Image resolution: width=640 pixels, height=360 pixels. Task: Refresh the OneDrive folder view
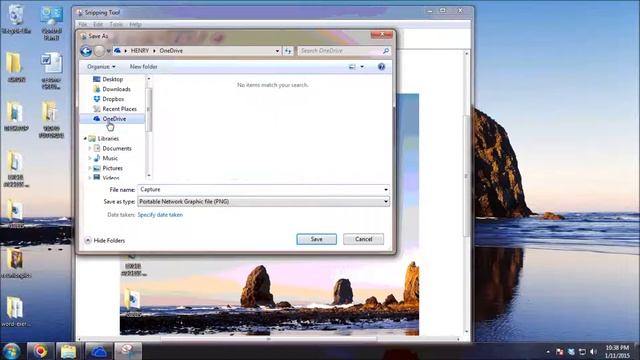288,51
